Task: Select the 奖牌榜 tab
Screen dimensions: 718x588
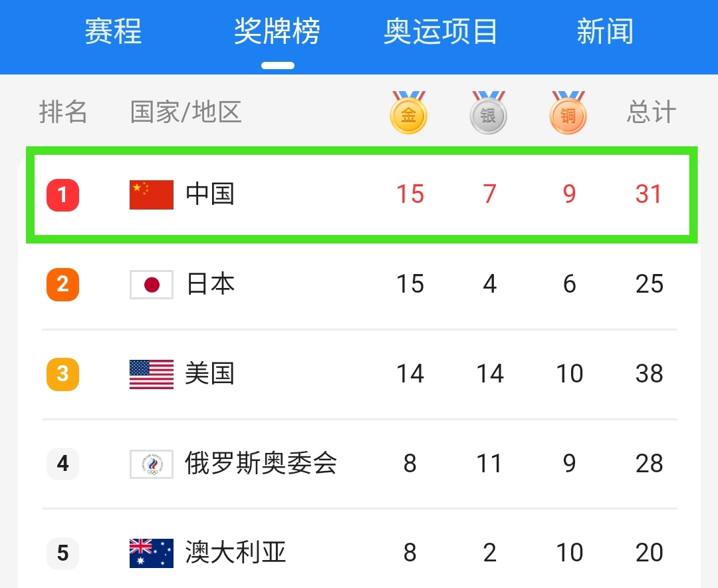Action: click(x=278, y=31)
